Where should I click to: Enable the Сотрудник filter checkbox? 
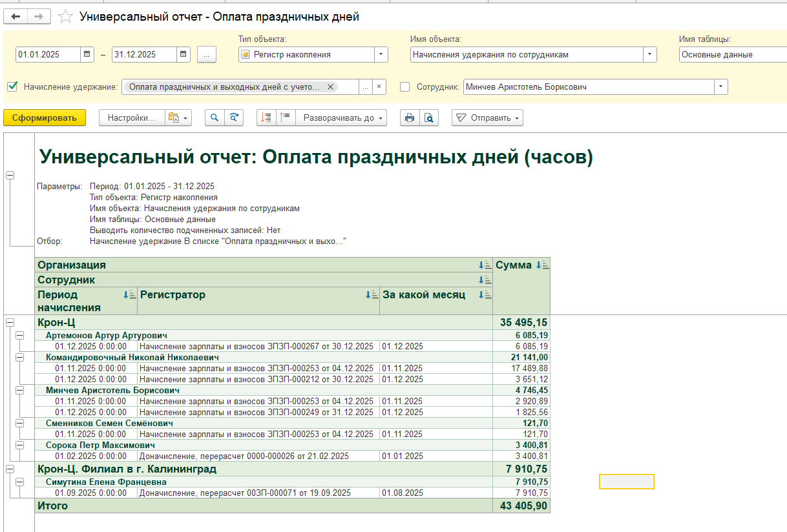click(405, 87)
